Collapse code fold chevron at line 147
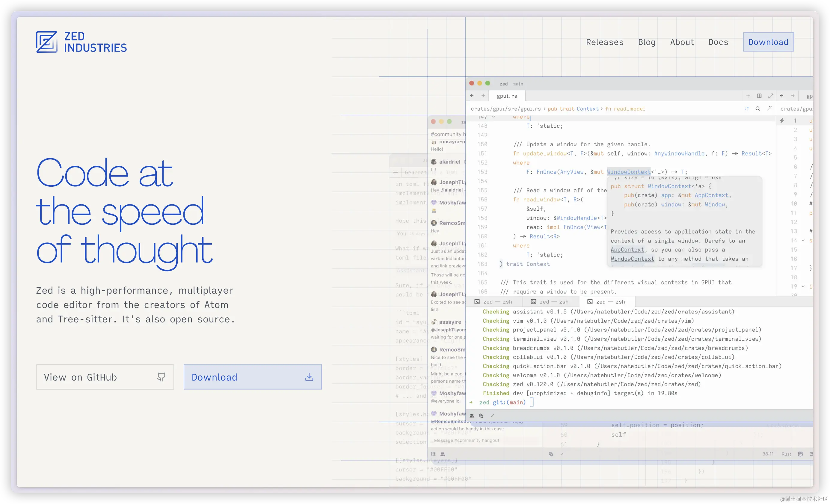This screenshot has width=830, height=504. pyautogui.click(x=494, y=117)
